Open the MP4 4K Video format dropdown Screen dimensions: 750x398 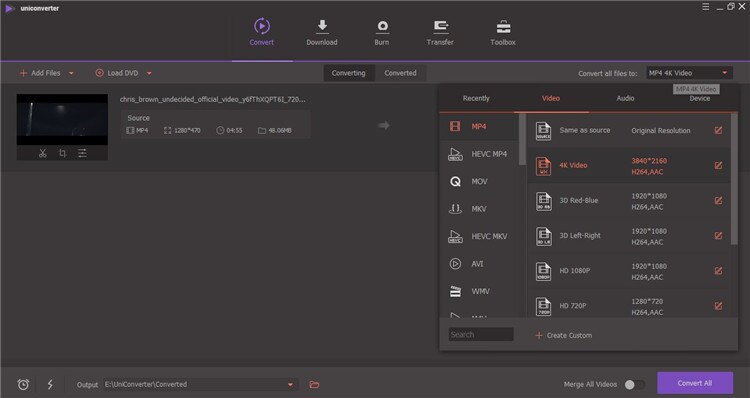point(689,73)
